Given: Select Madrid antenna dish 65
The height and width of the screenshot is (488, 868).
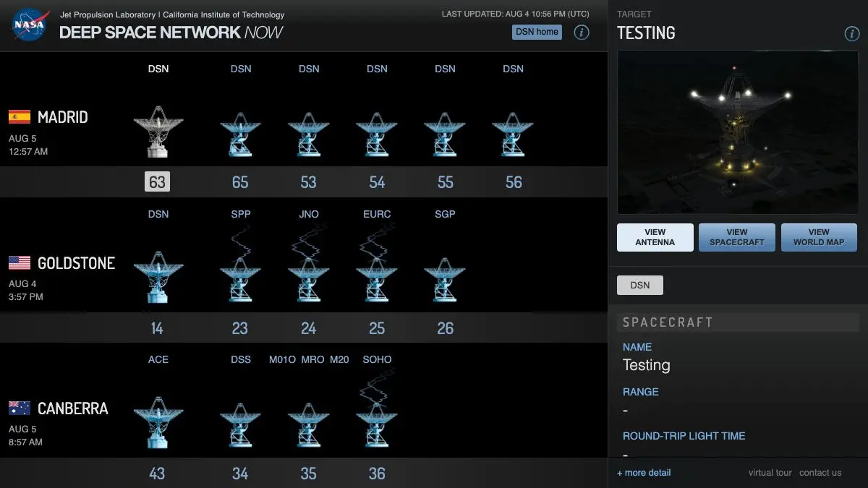Looking at the screenshot, I should 240,134.
